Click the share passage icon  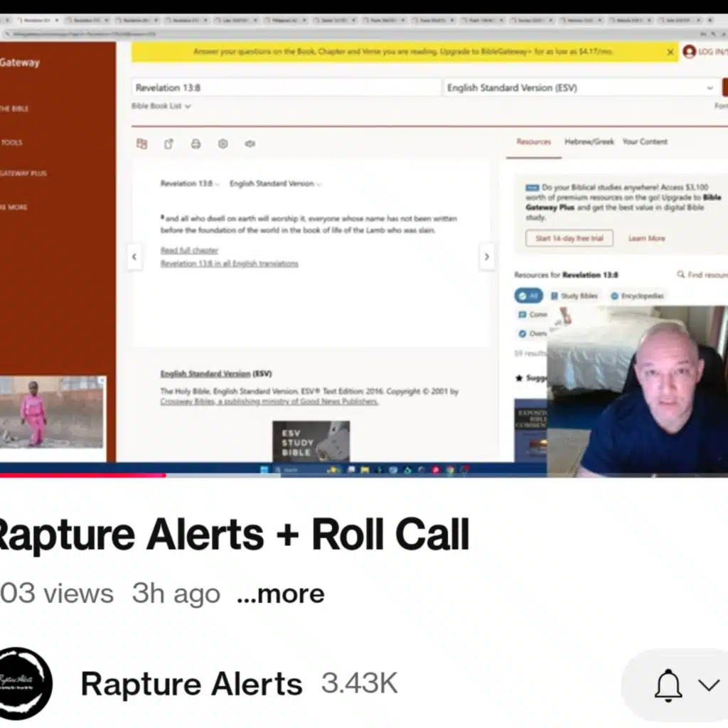pyautogui.click(x=168, y=144)
